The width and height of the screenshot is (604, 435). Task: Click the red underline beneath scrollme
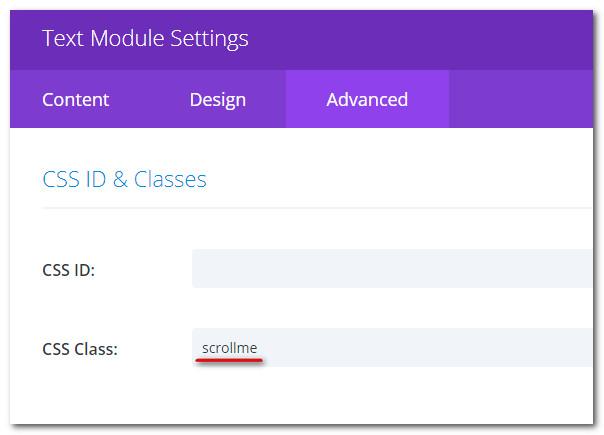coord(229,362)
